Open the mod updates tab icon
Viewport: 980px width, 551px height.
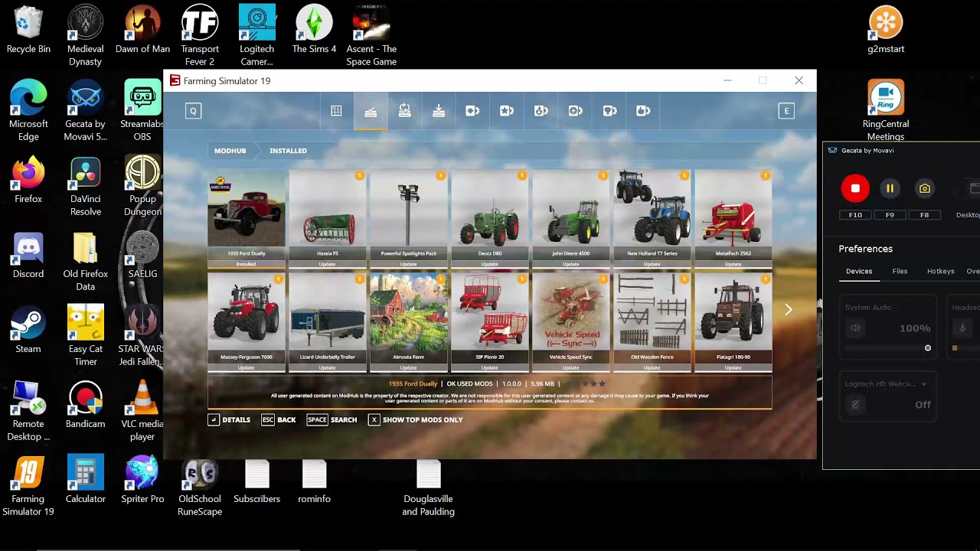404,111
